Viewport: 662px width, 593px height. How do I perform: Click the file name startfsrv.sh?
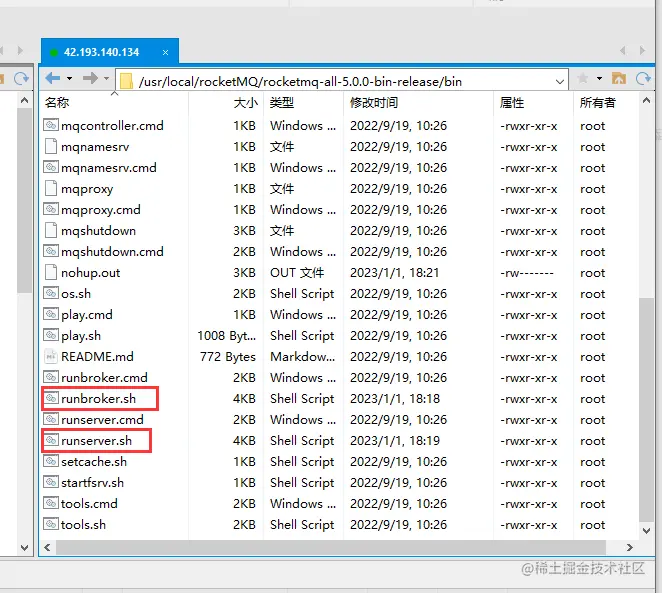(x=92, y=482)
